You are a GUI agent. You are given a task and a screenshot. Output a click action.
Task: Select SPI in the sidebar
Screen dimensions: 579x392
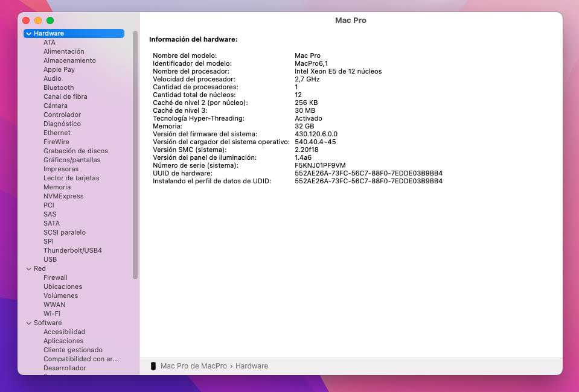(48, 241)
